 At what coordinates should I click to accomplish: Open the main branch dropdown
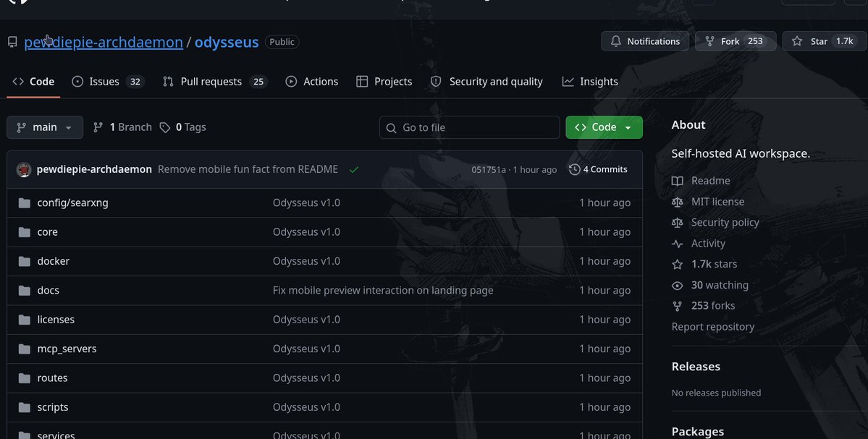pyautogui.click(x=45, y=127)
